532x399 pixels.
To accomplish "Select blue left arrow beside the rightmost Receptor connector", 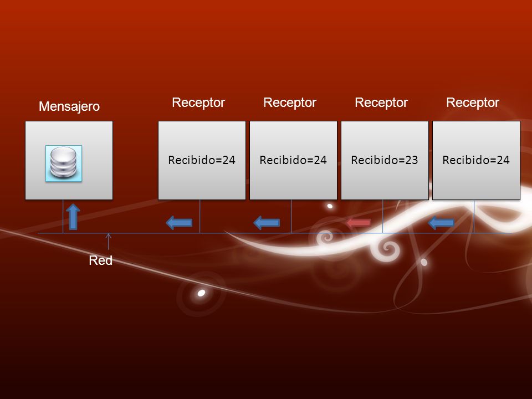I will click(441, 223).
